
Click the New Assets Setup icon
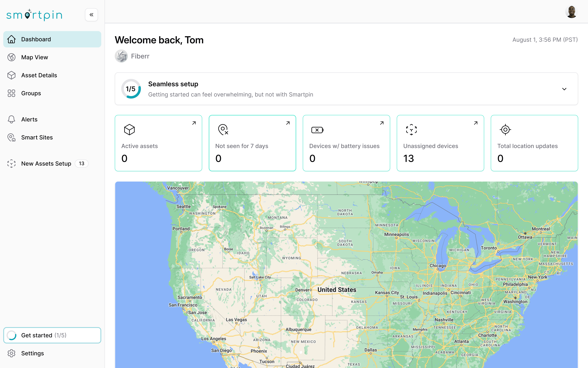[x=11, y=164]
